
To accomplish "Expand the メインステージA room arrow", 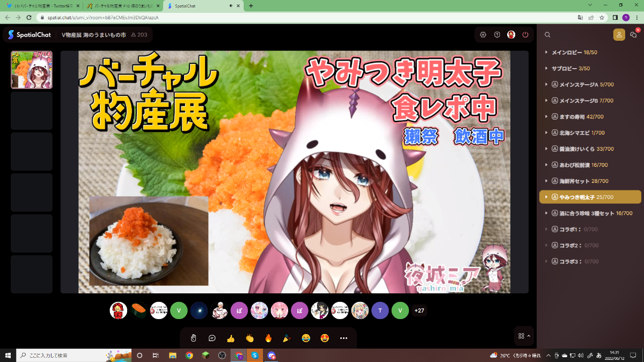I will (x=546, y=84).
